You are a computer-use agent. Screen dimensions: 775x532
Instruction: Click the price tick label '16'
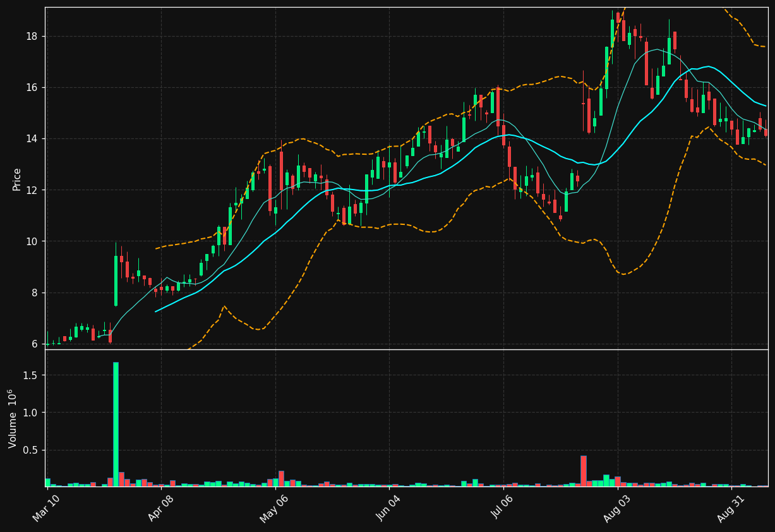32,87
